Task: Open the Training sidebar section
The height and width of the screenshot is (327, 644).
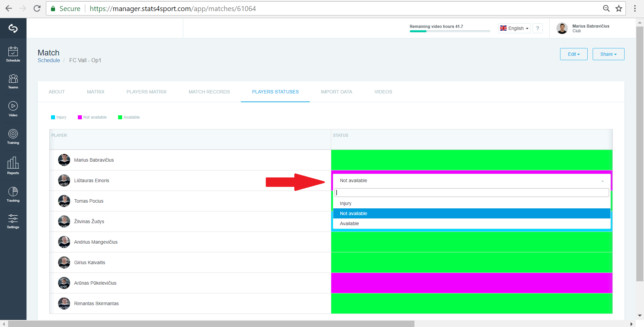Action: pyautogui.click(x=13, y=137)
